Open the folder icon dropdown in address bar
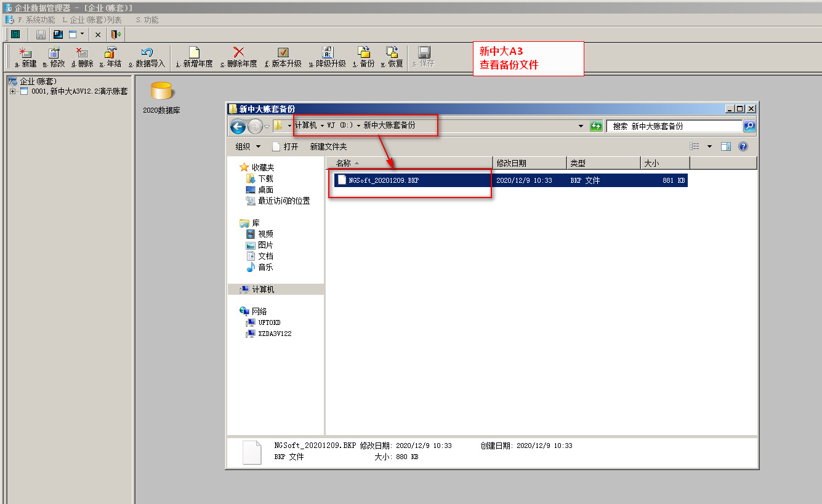Viewport: 822px width, 504px height. (x=289, y=126)
